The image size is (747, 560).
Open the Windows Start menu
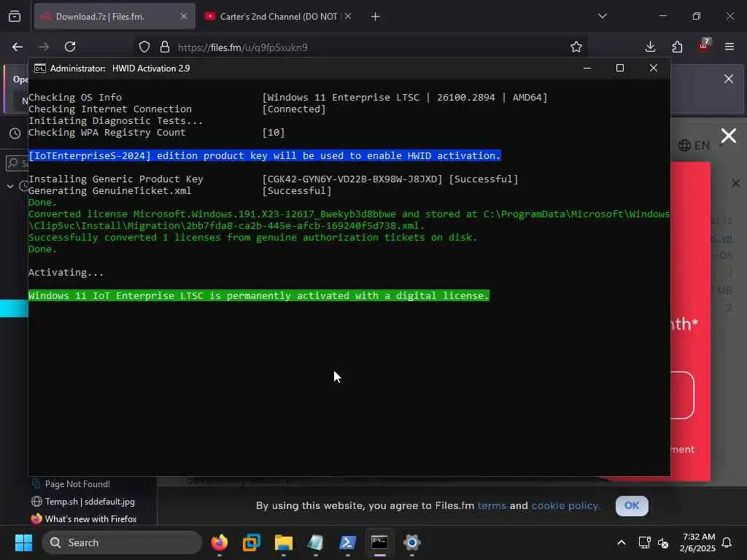click(x=23, y=542)
